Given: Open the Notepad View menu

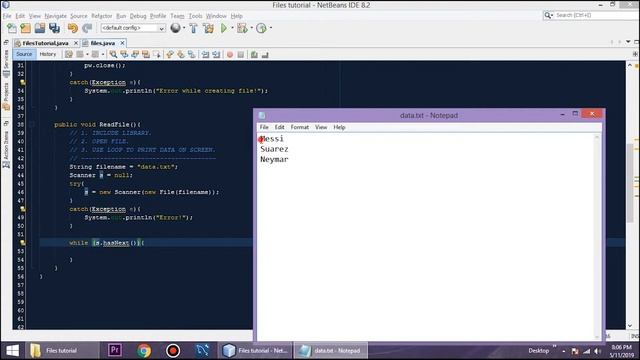Looking at the screenshot, I should click(x=321, y=127).
